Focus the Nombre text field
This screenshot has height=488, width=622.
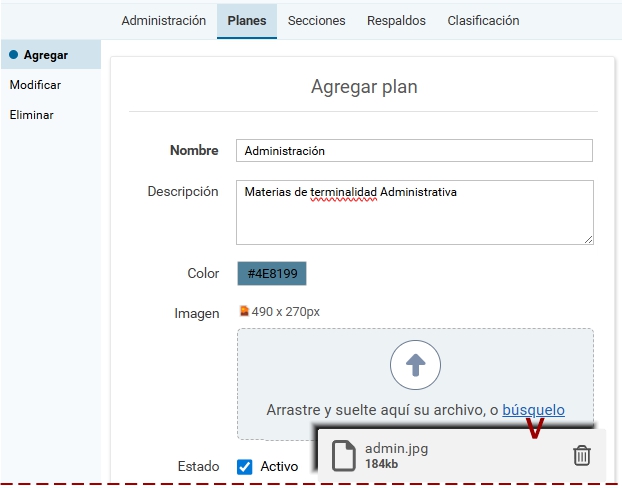click(414, 150)
